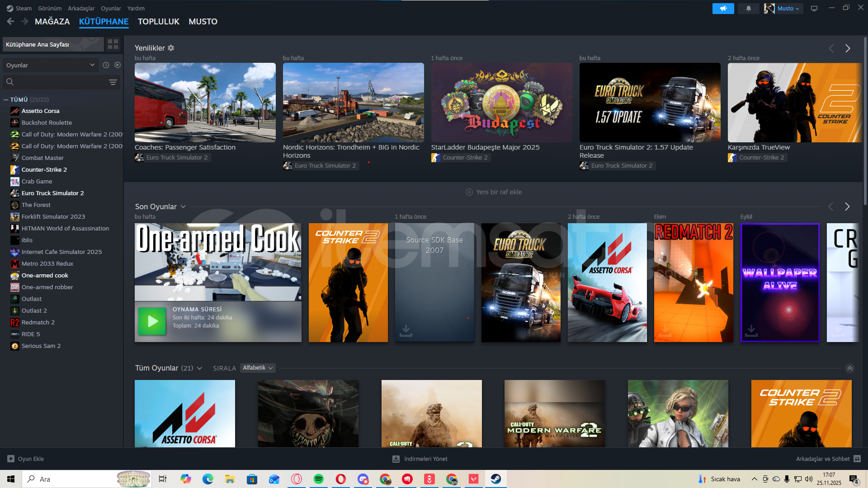868x488 pixels.
Task: Open Yenilikler settings gear
Action: [x=171, y=48]
